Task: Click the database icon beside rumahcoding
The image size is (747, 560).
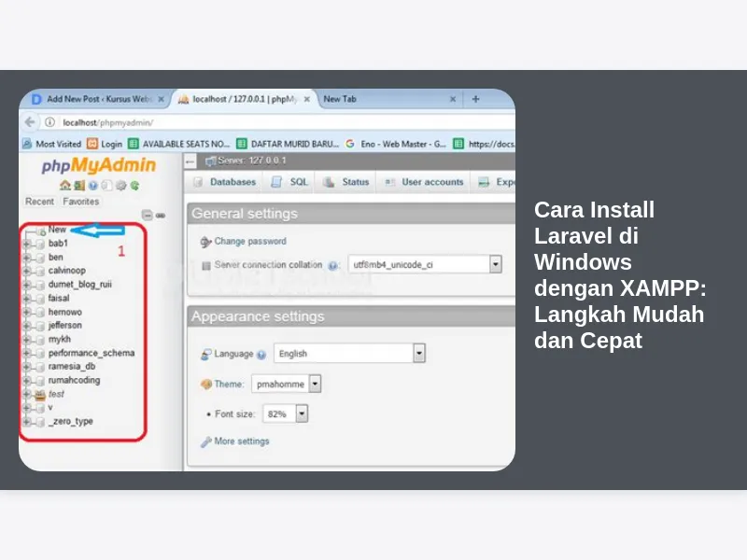Action: pos(40,381)
